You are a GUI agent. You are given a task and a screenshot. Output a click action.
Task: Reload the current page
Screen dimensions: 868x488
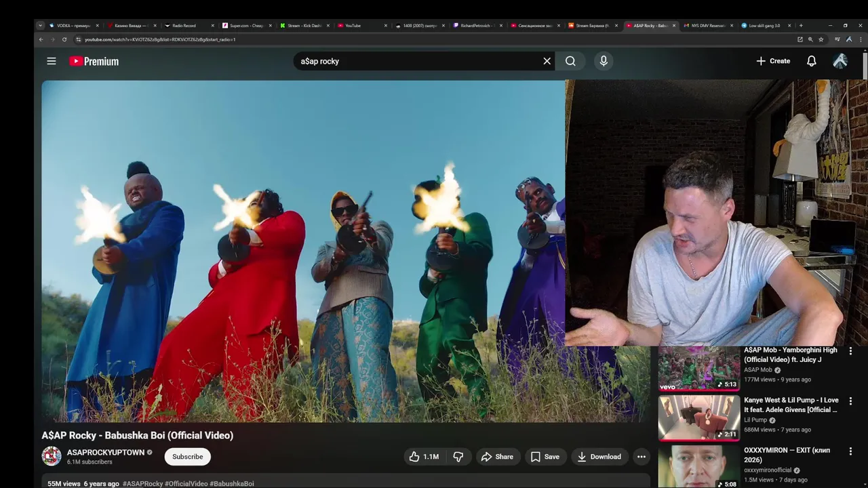[64, 39]
